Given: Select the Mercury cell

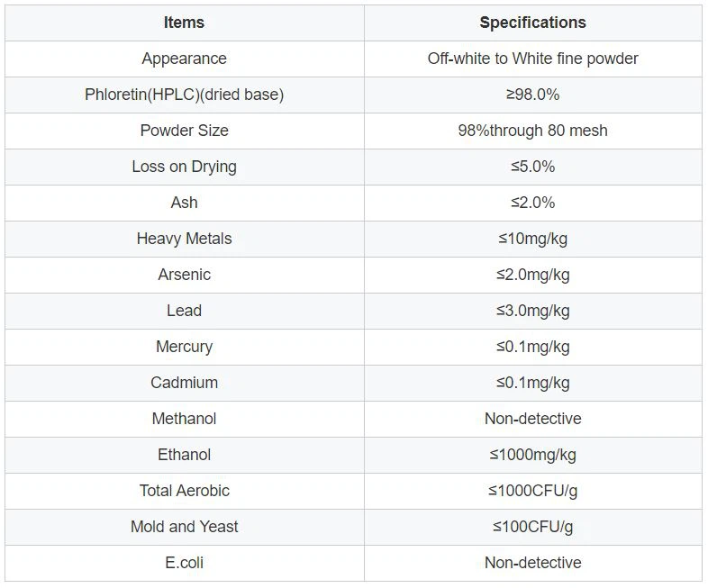Looking at the screenshot, I should (184, 347).
